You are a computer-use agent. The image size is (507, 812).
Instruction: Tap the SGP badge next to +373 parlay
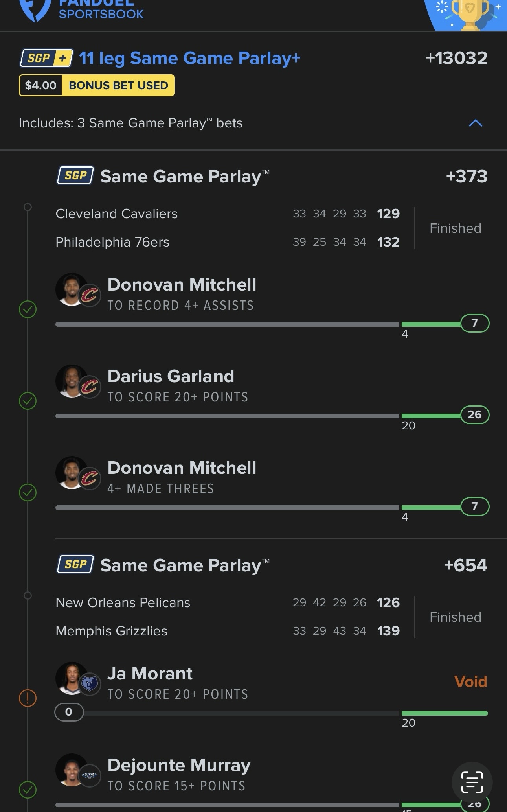[75, 175]
